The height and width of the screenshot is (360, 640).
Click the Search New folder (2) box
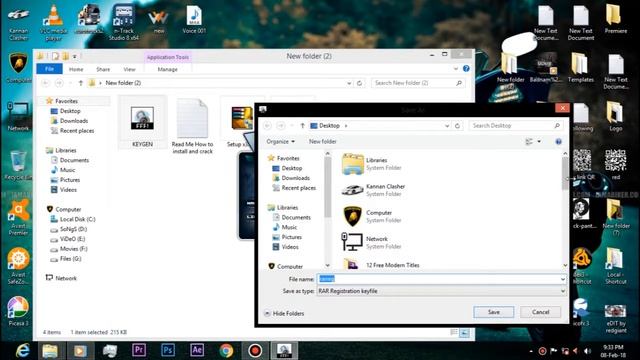coord(418,83)
